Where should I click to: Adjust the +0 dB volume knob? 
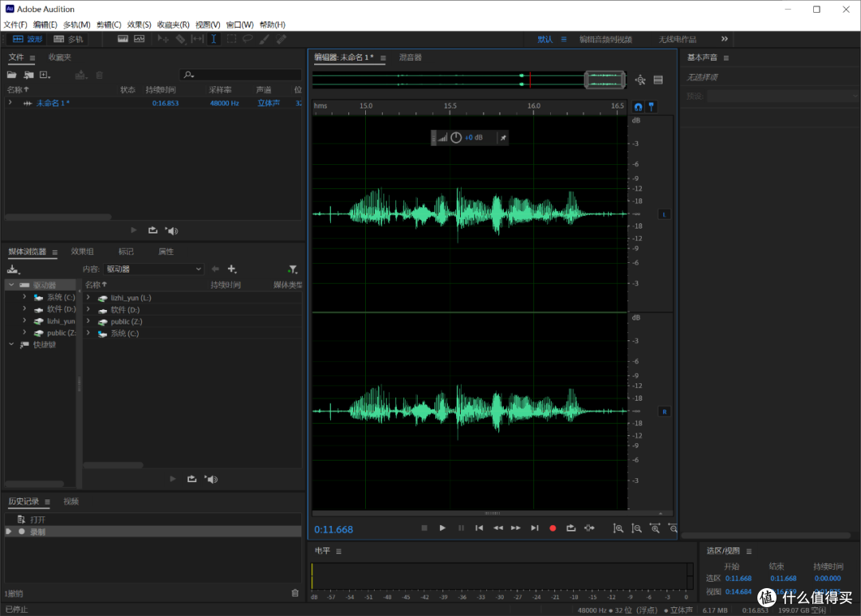pos(456,137)
